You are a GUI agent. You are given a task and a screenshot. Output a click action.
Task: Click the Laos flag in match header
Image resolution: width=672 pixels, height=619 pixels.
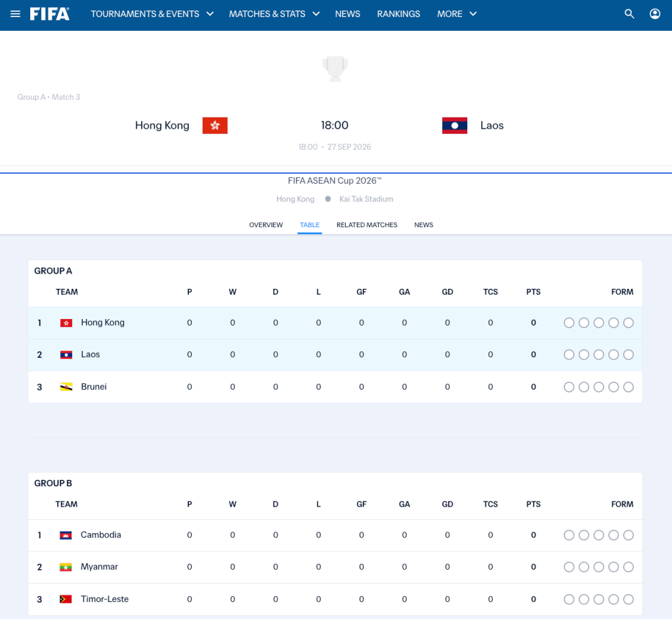pyautogui.click(x=455, y=125)
